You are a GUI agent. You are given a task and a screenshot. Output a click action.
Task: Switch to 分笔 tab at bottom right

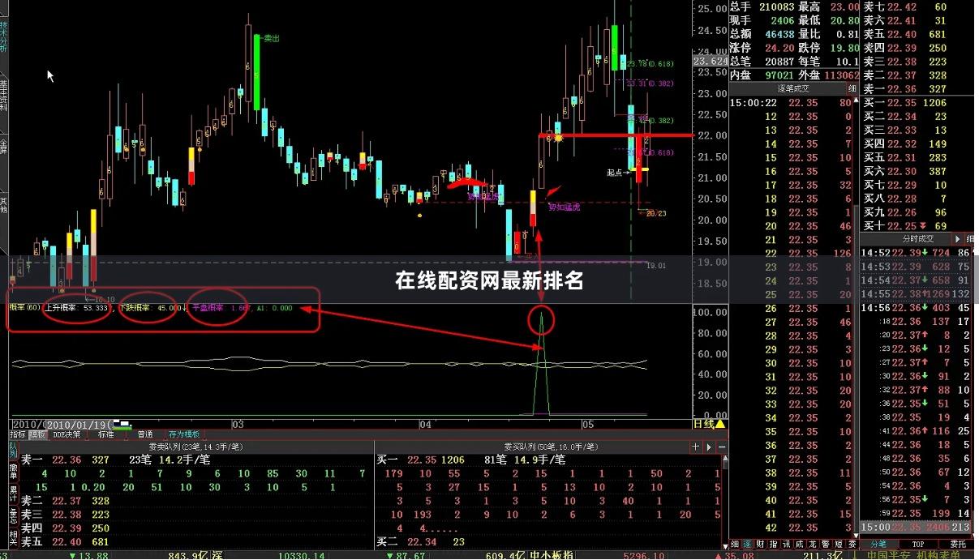point(878,544)
